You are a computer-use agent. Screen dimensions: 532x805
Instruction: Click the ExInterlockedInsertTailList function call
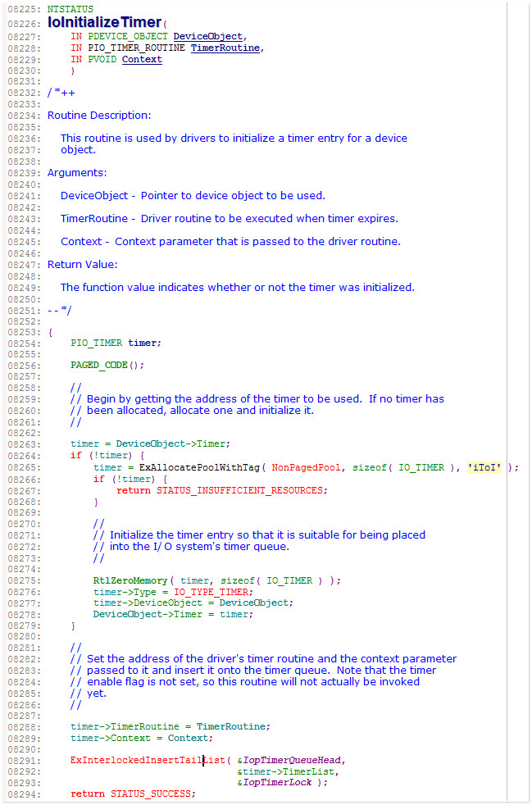click(149, 761)
